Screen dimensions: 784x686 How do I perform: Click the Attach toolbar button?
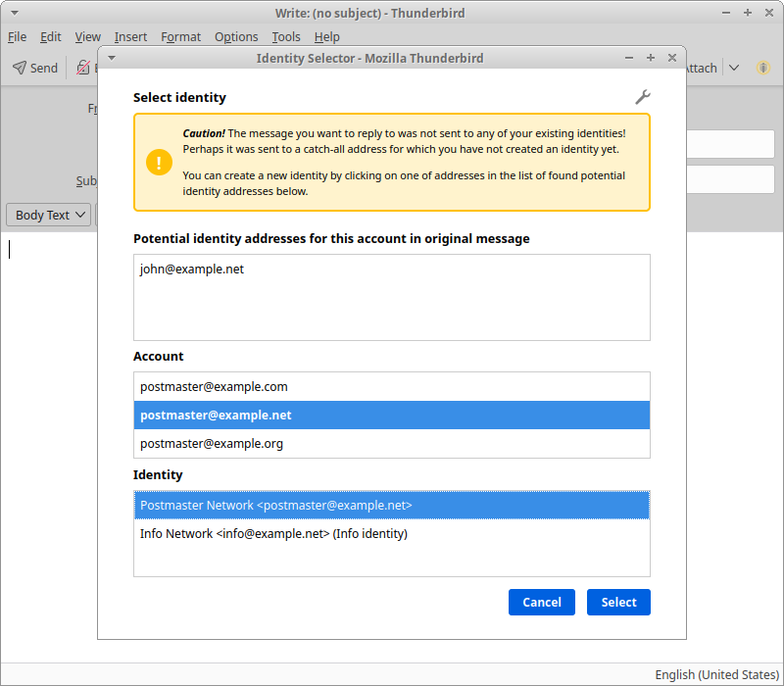pyautogui.click(x=702, y=68)
